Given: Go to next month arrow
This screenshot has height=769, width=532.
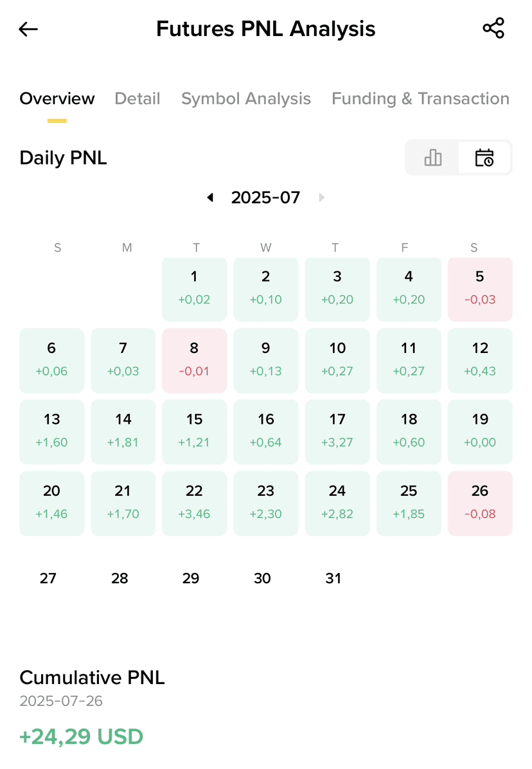Looking at the screenshot, I should (x=322, y=197).
